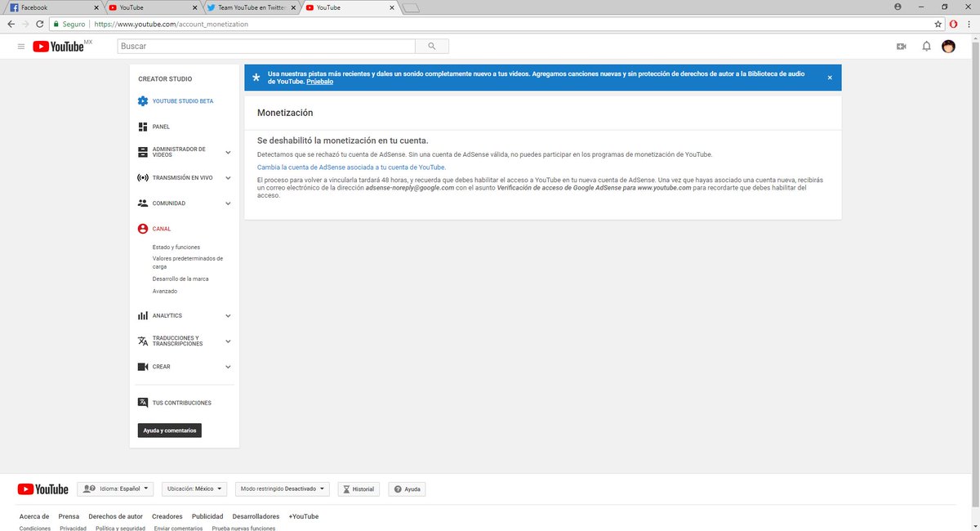This screenshot has width=980, height=531.
Task: Click the Historial footer button
Action: (359, 489)
